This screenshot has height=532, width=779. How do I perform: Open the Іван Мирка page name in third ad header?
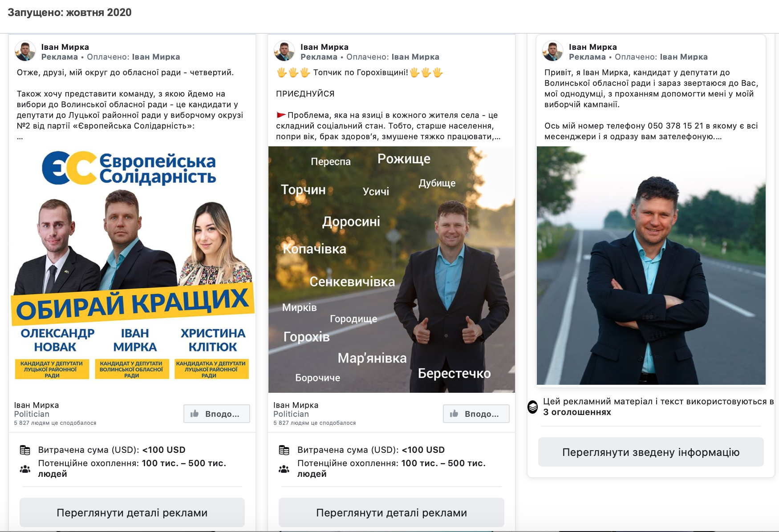pos(592,47)
